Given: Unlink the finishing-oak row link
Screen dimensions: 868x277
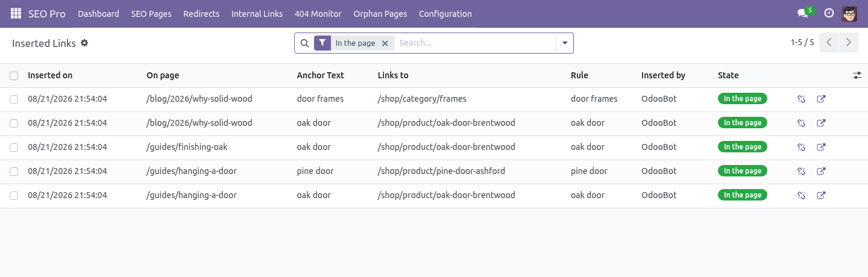Looking at the screenshot, I should click(x=801, y=147).
